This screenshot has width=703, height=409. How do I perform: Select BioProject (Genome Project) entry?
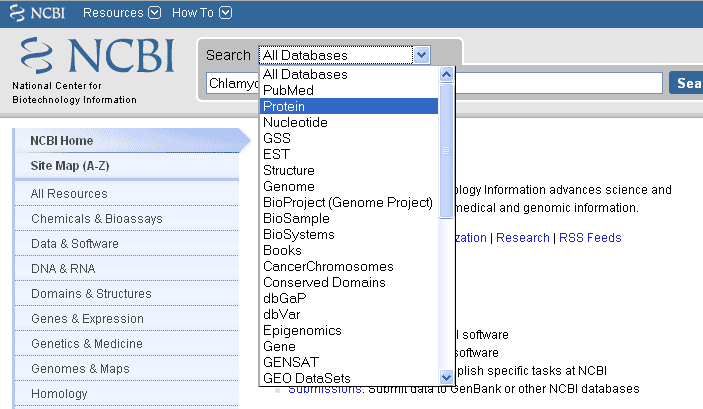click(x=347, y=202)
